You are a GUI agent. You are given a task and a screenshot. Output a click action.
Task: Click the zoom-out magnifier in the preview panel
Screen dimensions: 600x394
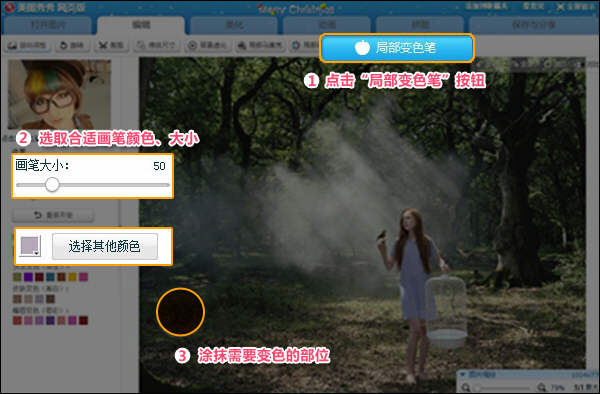tap(466, 387)
